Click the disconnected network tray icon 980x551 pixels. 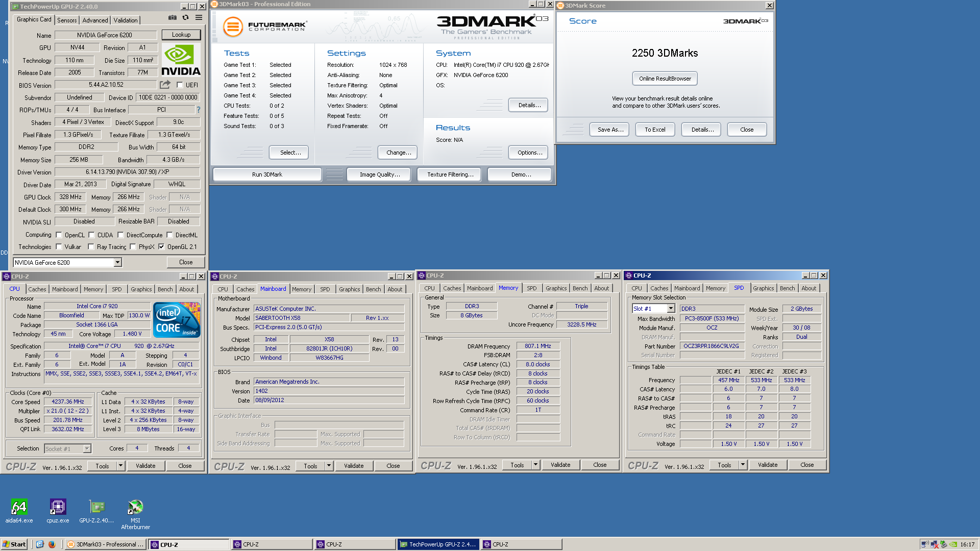click(x=934, y=544)
